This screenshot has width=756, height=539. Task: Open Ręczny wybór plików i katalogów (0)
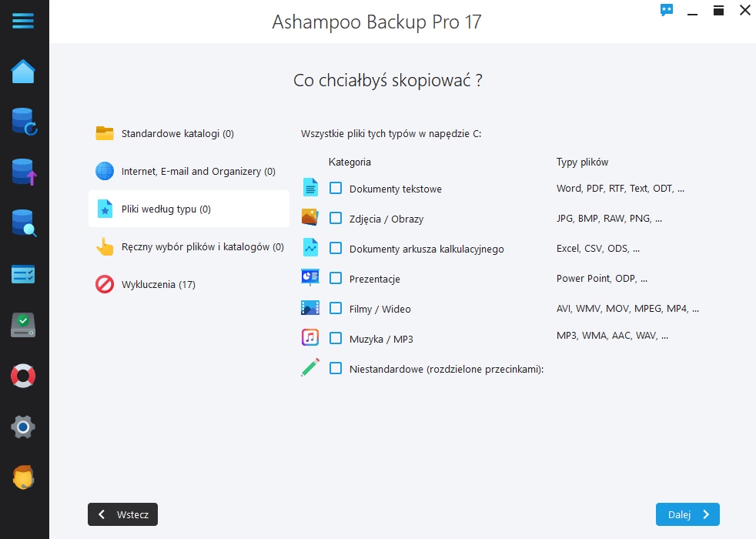pos(189,246)
